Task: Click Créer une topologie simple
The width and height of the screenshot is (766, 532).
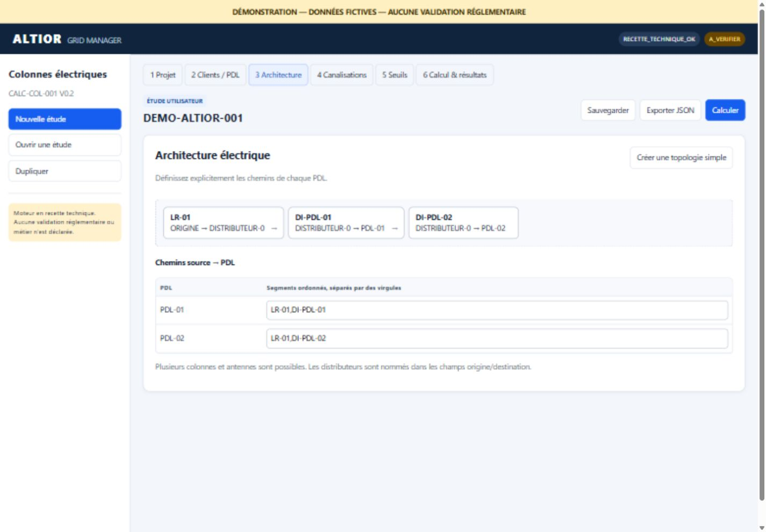Action: pyautogui.click(x=681, y=157)
